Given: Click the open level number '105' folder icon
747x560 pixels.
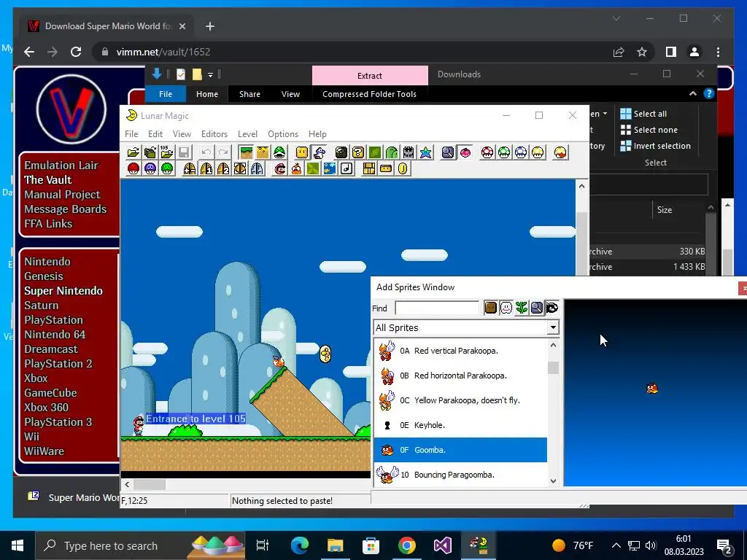Looking at the screenshot, I should (x=167, y=152).
